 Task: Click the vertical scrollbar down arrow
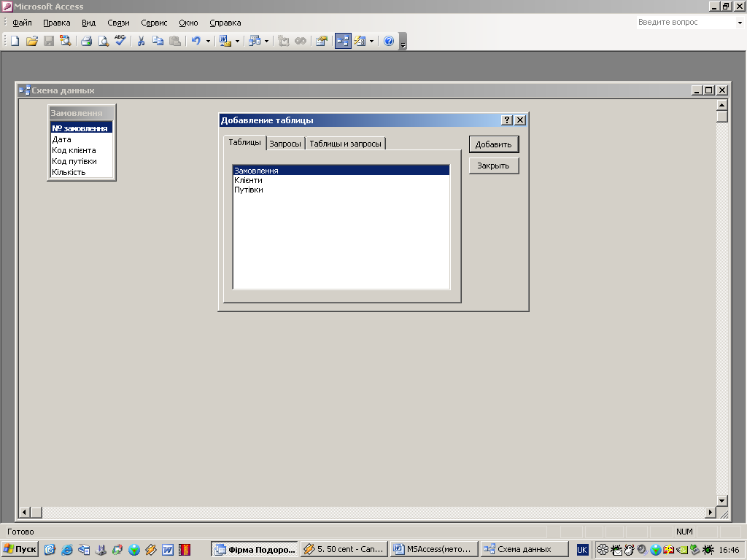click(x=721, y=500)
